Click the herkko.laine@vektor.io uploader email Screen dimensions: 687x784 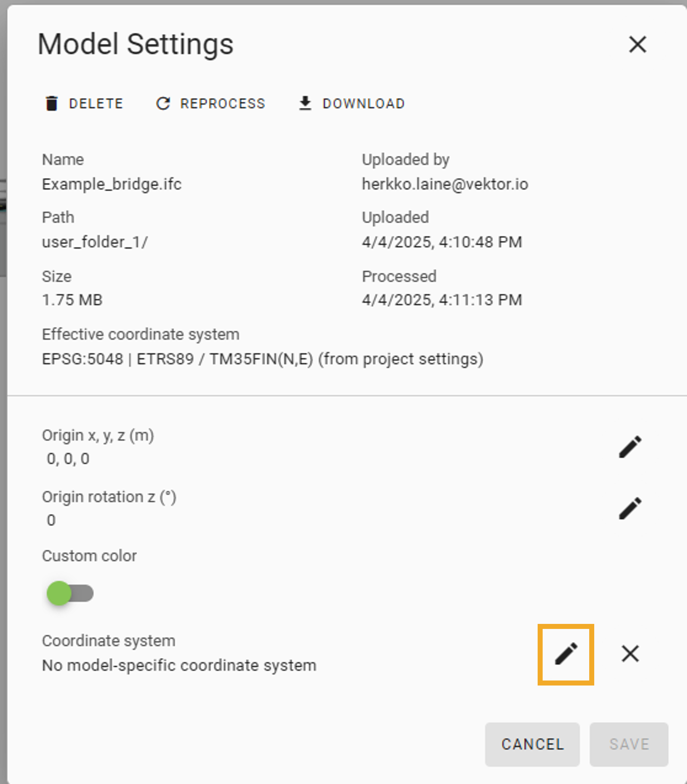point(445,184)
